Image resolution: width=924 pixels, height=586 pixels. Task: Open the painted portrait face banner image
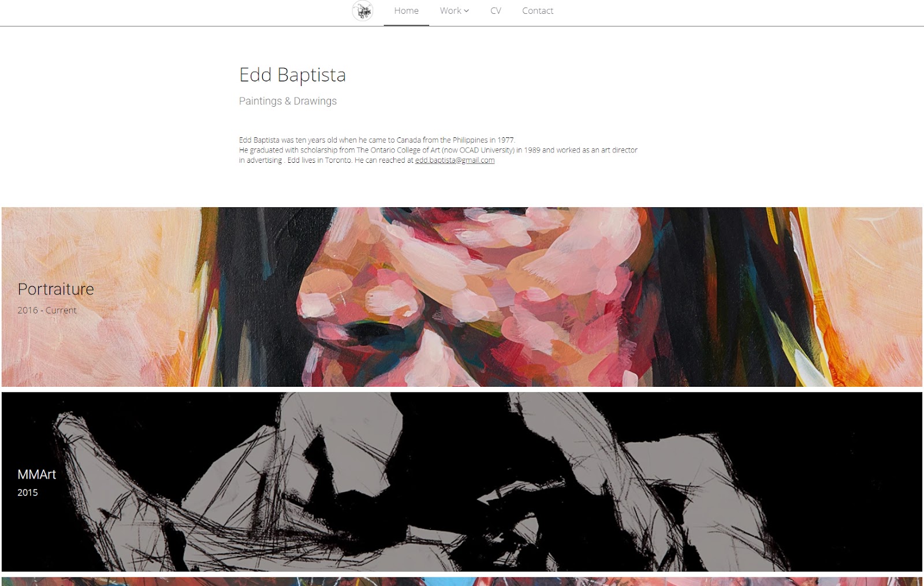(x=462, y=297)
